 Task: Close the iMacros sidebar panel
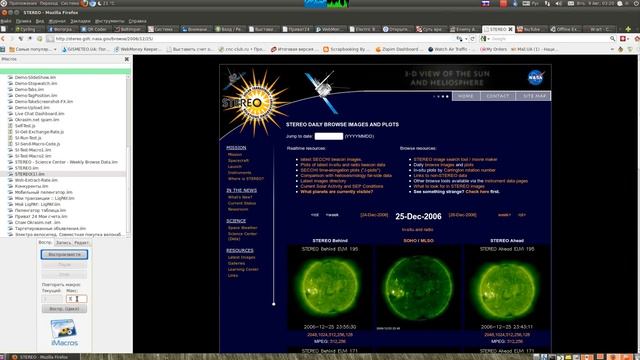(127, 59)
